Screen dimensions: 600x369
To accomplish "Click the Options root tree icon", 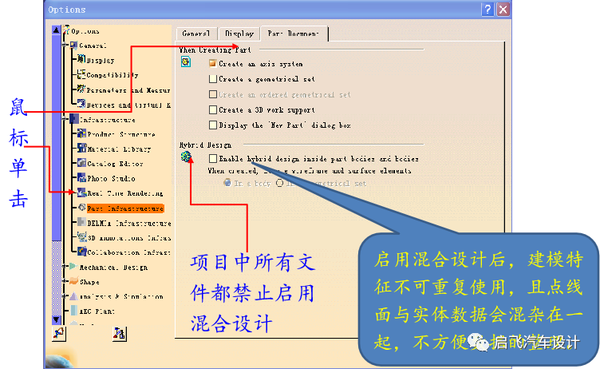I will [67, 30].
